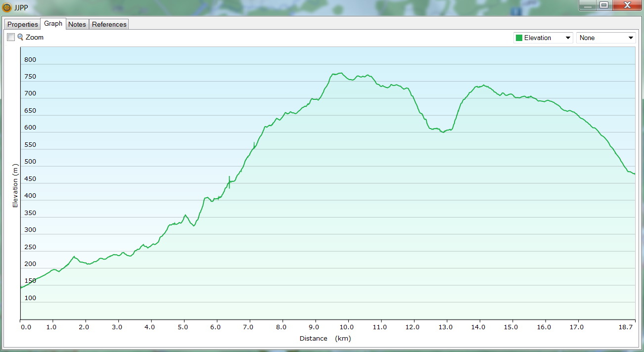This screenshot has width=644, height=352.
Task: Maximize the JJPP window
Action: click(604, 5)
